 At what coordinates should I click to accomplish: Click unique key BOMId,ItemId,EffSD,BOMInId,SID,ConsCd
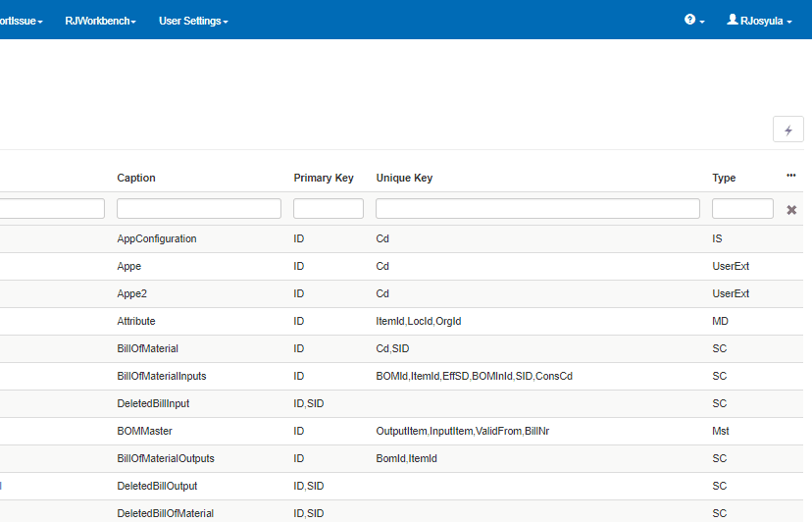[475, 377]
